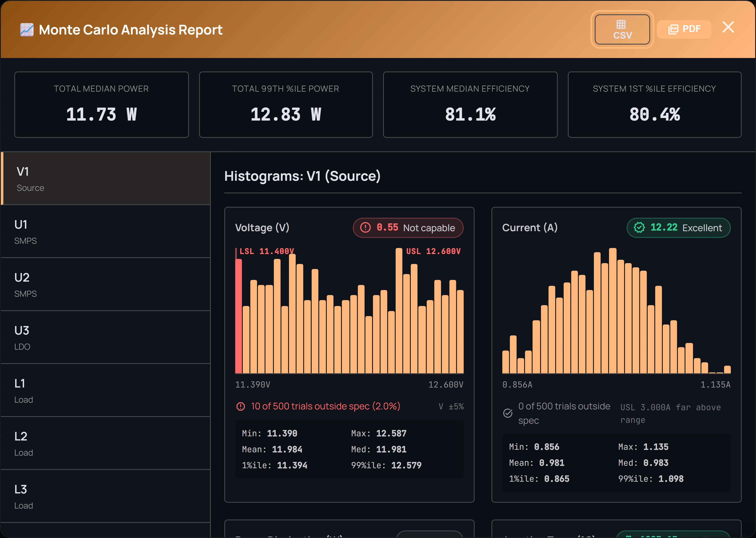Click the voltage 1%ile value 11.394
The image size is (756, 538).
pyautogui.click(x=292, y=465)
